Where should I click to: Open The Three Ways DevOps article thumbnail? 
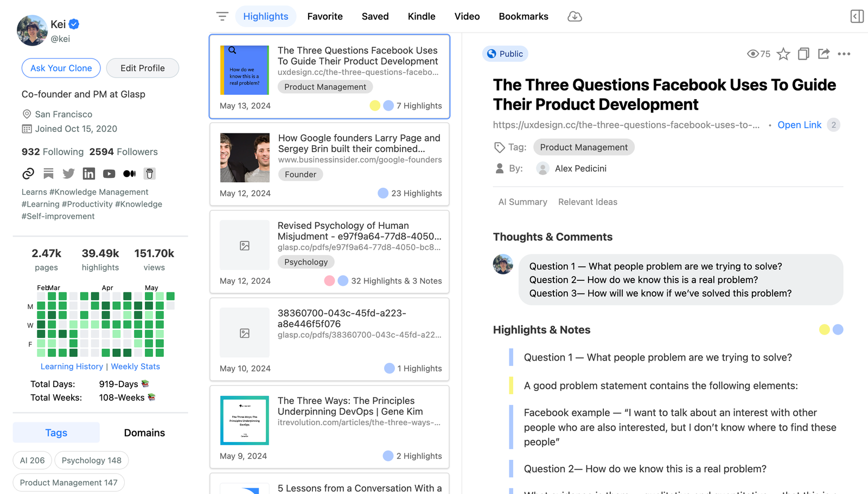pos(245,420)
